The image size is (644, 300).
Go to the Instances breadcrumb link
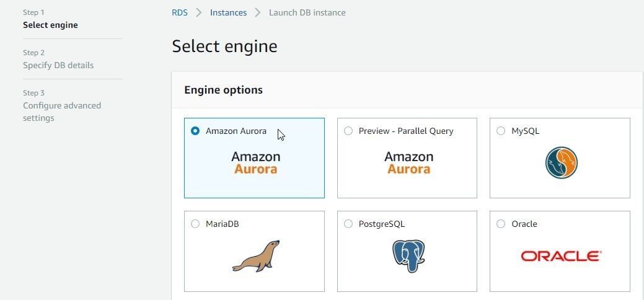click(228, 13)
